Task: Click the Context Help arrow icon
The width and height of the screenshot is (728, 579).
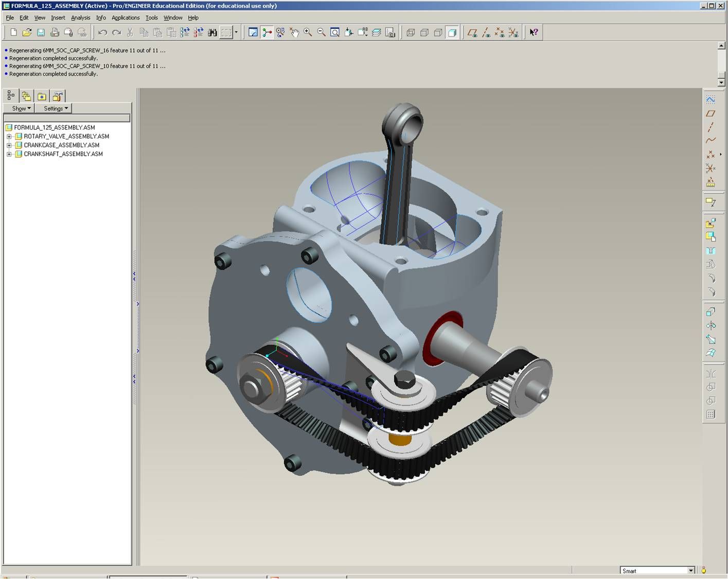Action: pyautogui.click(x=534, y=32)
